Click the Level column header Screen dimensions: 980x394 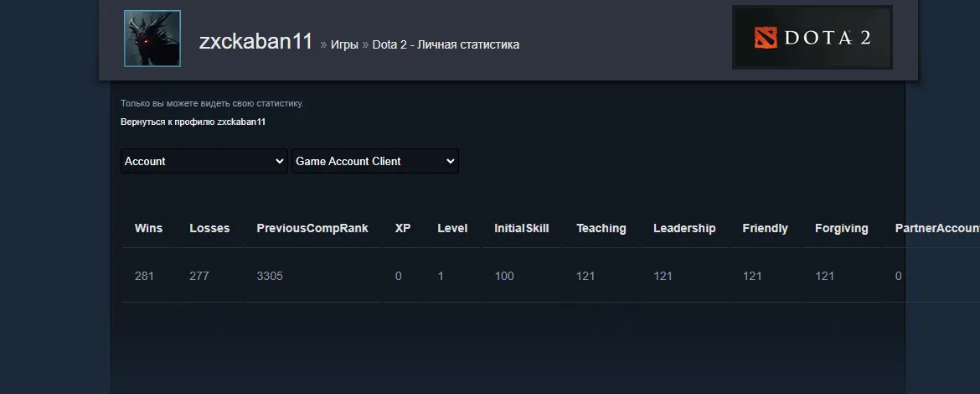(x=452, y=228)
